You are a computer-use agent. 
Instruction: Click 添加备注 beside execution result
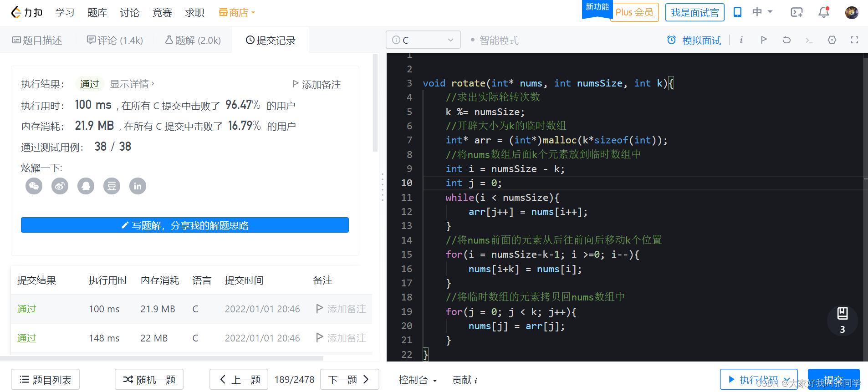[317, 84]
